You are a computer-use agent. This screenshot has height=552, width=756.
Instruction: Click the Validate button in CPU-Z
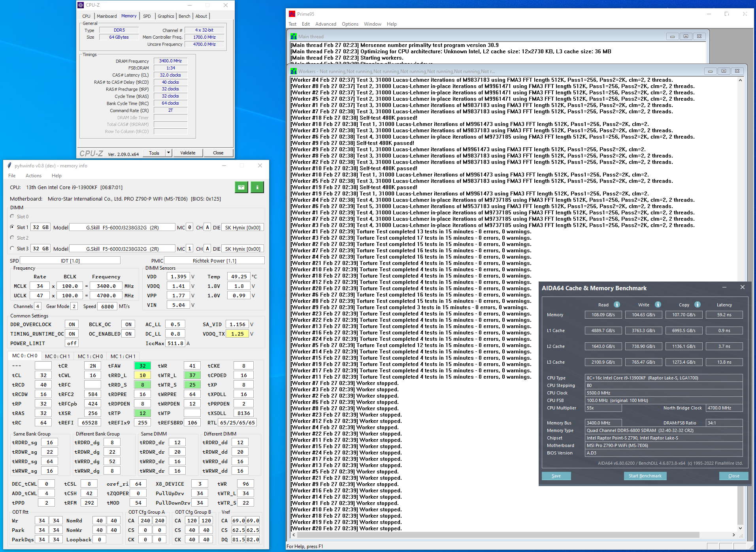(x=188, y=153)
